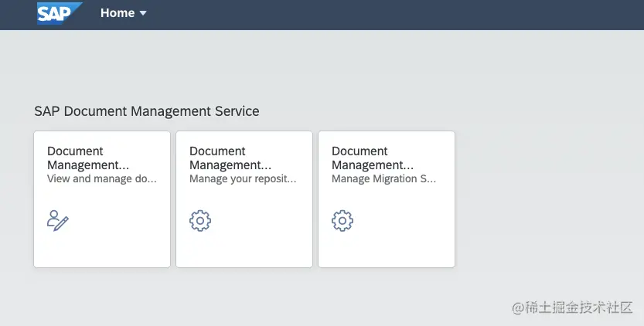The height and width of the screenshot is (326, 644).
Task: Click the gear icon on the Migration tile
Action: (342, 221)
